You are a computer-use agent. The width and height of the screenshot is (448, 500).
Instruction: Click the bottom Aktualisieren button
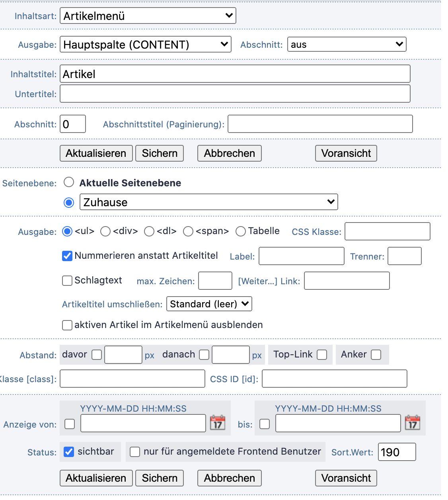click(96, 478)
